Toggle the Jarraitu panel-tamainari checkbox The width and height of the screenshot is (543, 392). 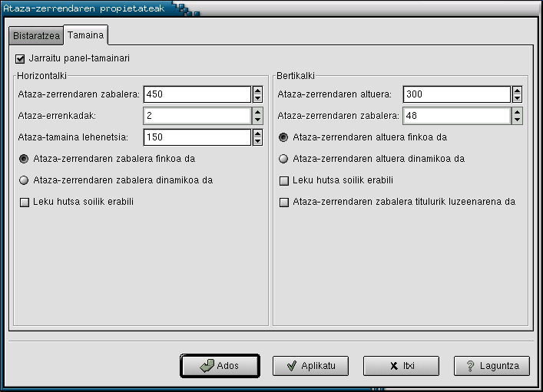(x=20, y=59)
